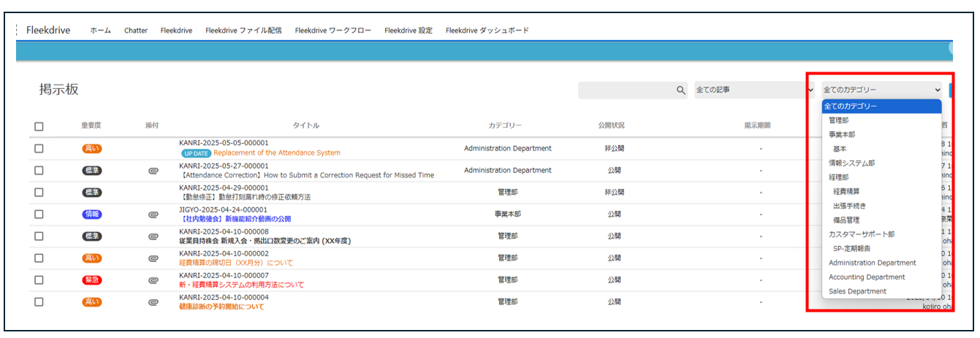
Task: Select 備品管理 subcategory option
Action: pyautogui.click(x=882, y=220)
